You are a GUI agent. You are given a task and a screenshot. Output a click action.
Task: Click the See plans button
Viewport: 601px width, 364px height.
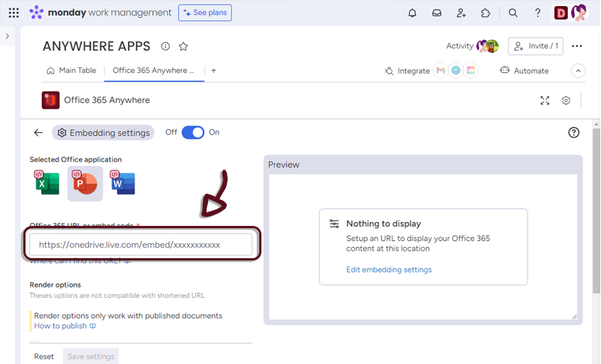click(205, 13)
